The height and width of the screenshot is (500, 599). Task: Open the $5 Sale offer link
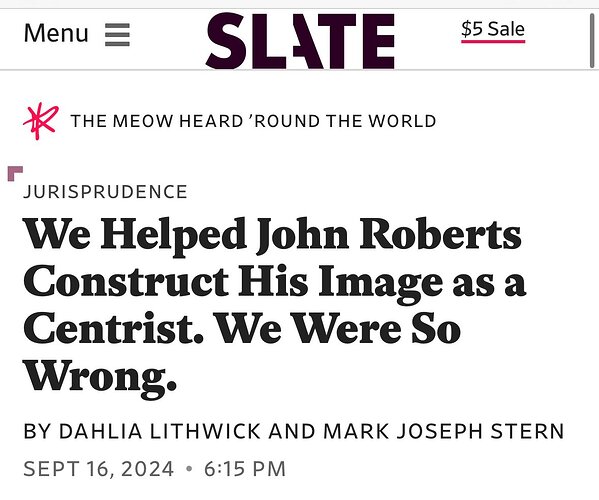tap(493, 29)
